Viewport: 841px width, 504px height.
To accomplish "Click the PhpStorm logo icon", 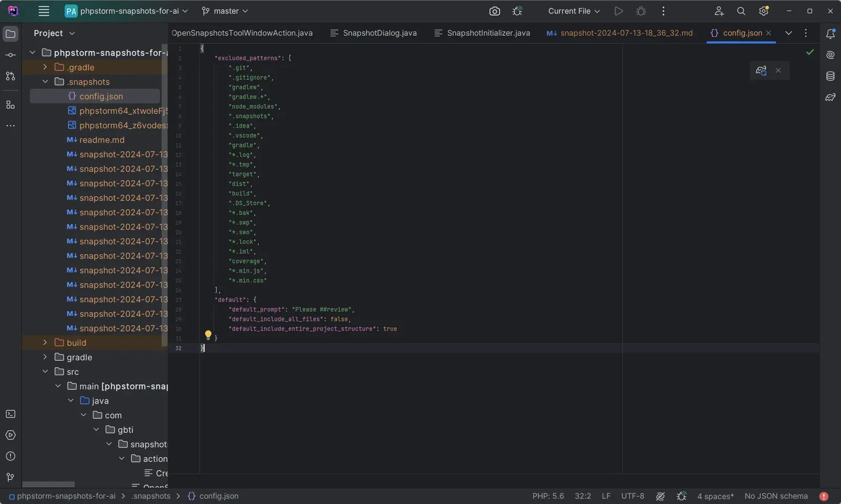I will click(x=13, y=11).
